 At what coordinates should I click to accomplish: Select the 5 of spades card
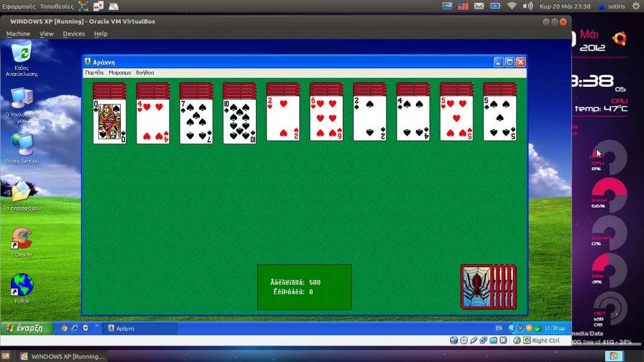500,119
